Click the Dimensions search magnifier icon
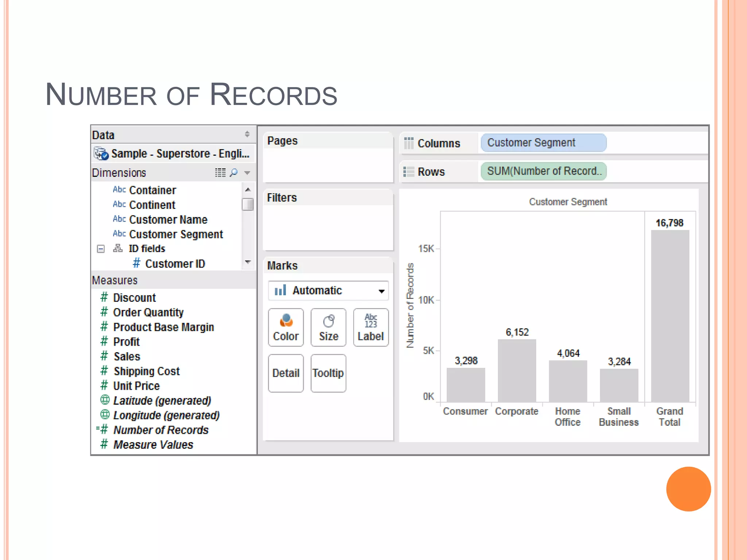The height and width of the screenshot is (560, 747). [234, 172]
